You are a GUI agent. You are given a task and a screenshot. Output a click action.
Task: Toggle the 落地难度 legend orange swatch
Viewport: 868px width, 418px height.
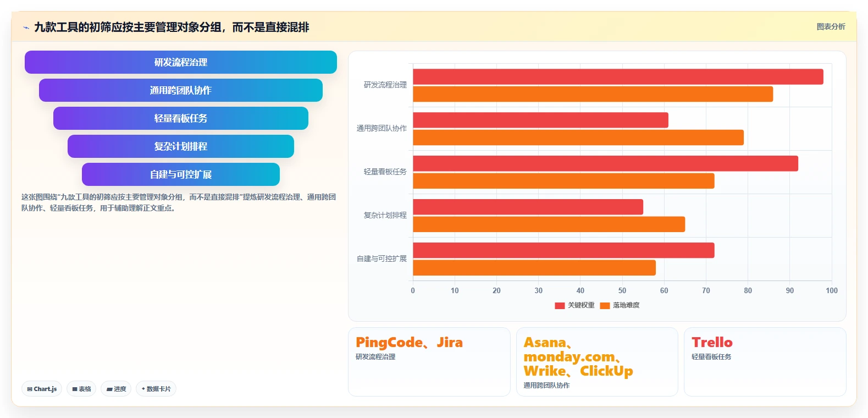pyautogui.click(x=605, y=305)
